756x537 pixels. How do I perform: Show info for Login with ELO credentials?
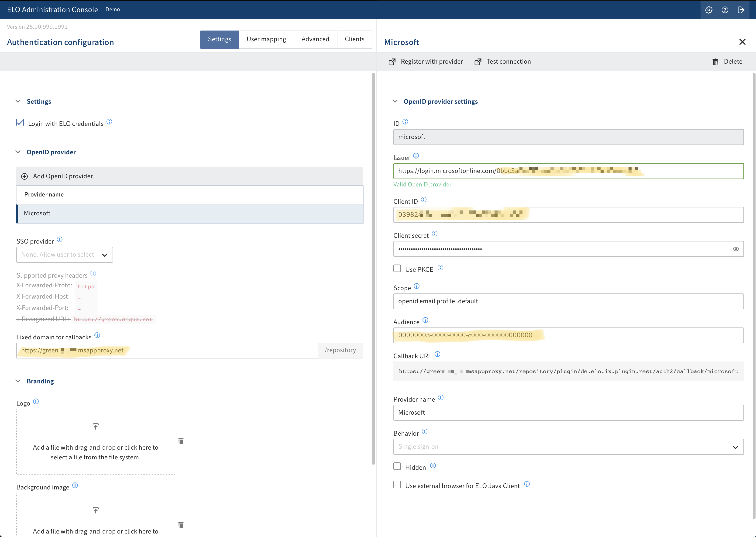click(110, 122)
